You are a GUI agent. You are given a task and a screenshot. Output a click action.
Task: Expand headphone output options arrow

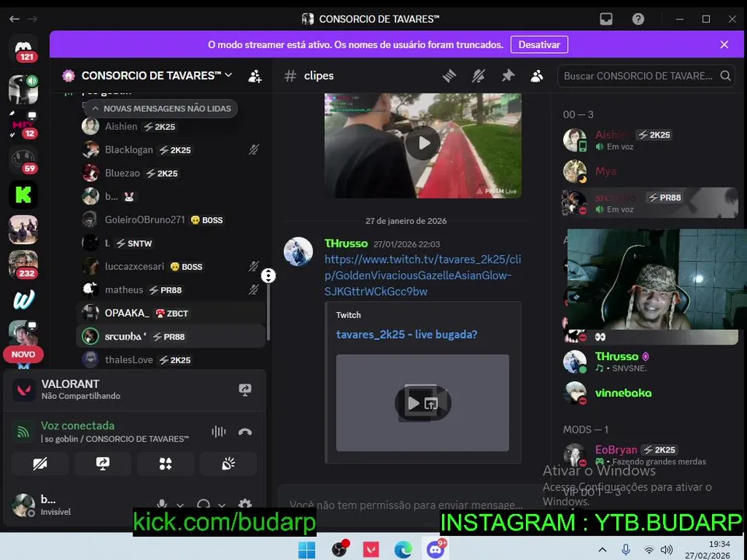coord(222,505)
